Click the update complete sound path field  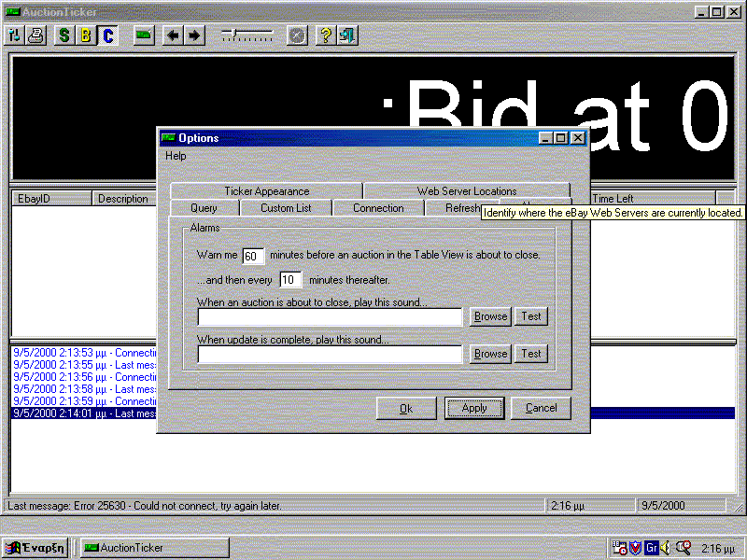point(330,354)
